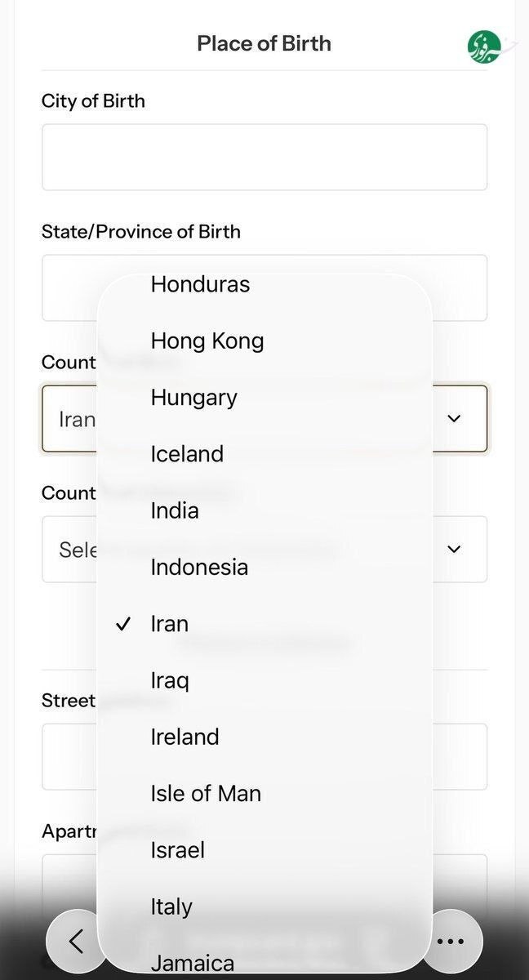Click the City of Birth text field
The width and height of the screenshot is (529, 980).
[x=264, y=157]
